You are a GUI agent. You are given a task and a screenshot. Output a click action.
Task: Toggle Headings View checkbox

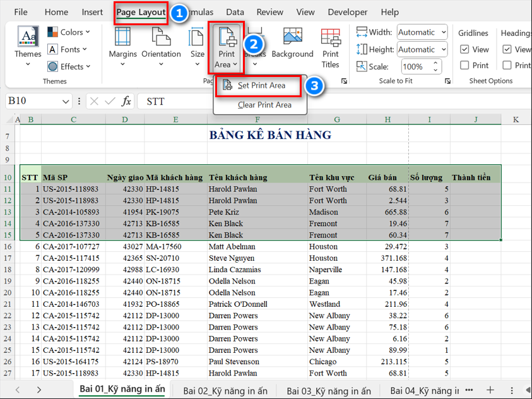[507, 49]
